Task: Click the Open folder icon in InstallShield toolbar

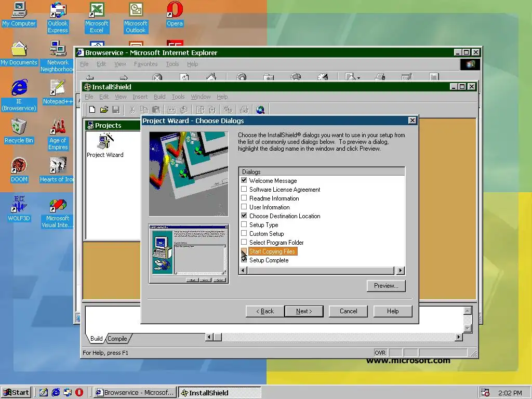Action: [104, 110]
